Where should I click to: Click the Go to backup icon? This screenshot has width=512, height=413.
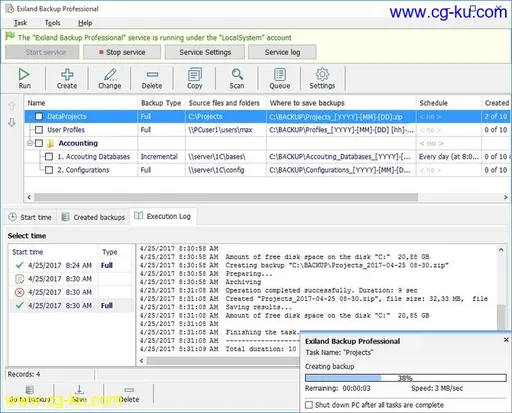pos(30,389)
